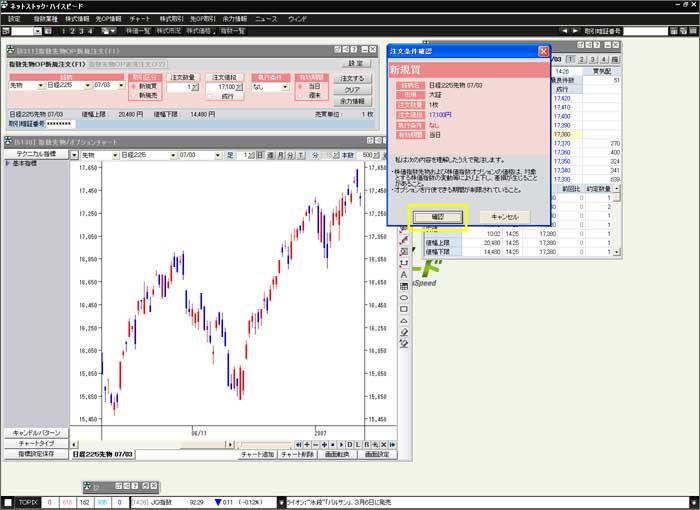Click the jump-to-start chart navigation icon

[298, 444]
